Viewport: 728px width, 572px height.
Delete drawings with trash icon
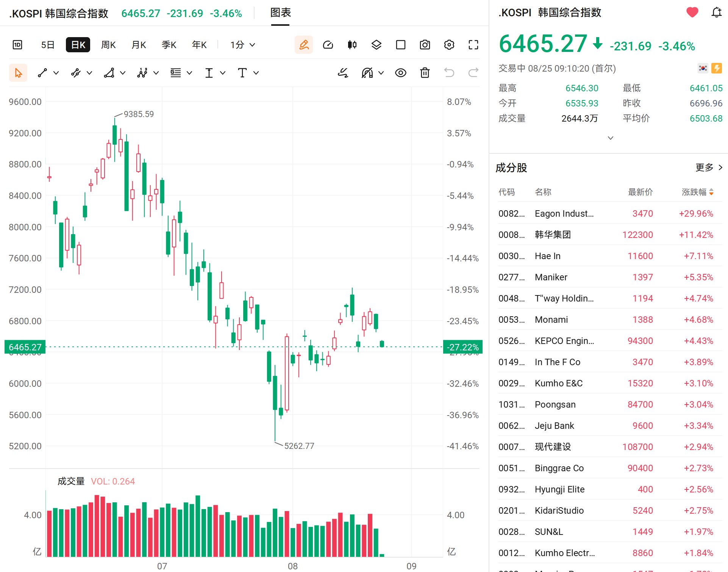click(425, 73)
